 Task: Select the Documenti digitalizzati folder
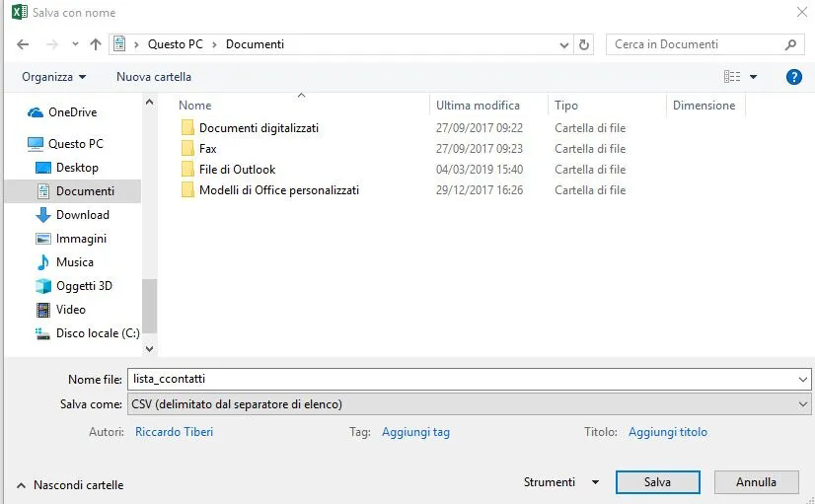tap(259, 128)
